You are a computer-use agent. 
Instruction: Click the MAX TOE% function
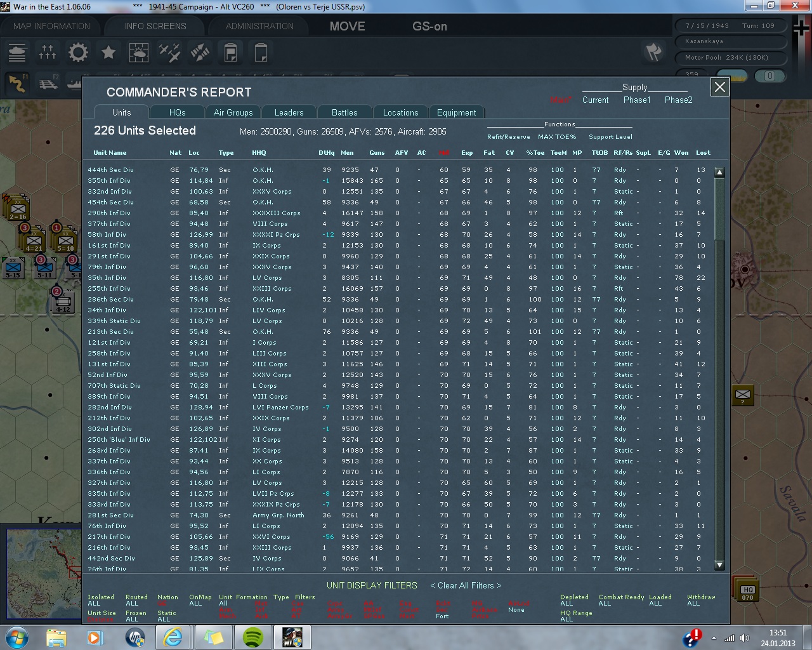click(557, 136)
